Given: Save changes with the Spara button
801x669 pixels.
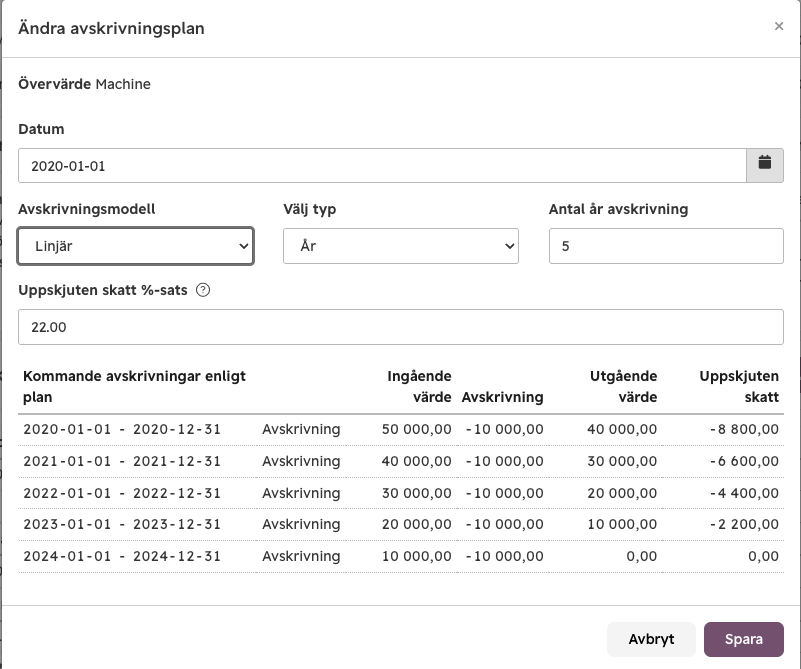Looking at the screenshot, I should point(744,639).
